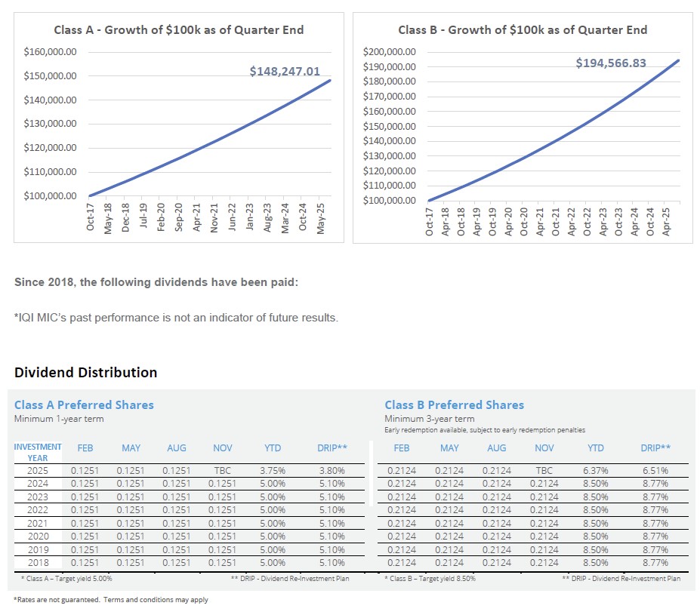Click the TBC cell in Class A table
This screenshot has height=615, width=700.
pyautogui.click(x=222, y=470)
